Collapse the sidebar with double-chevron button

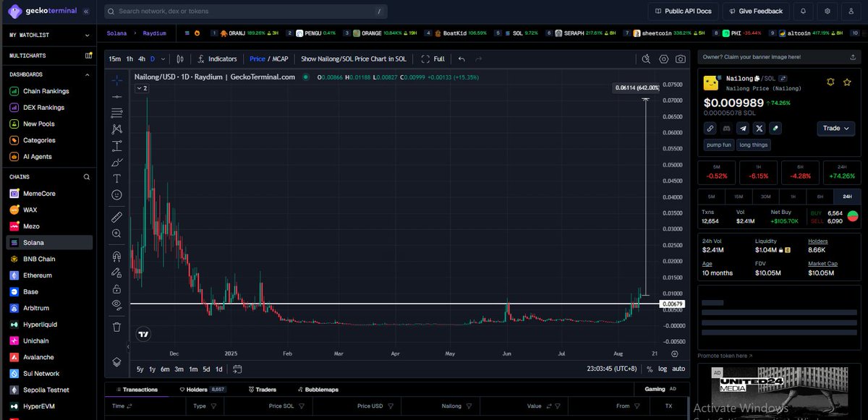pyautogui.click(x=86, y=12)
